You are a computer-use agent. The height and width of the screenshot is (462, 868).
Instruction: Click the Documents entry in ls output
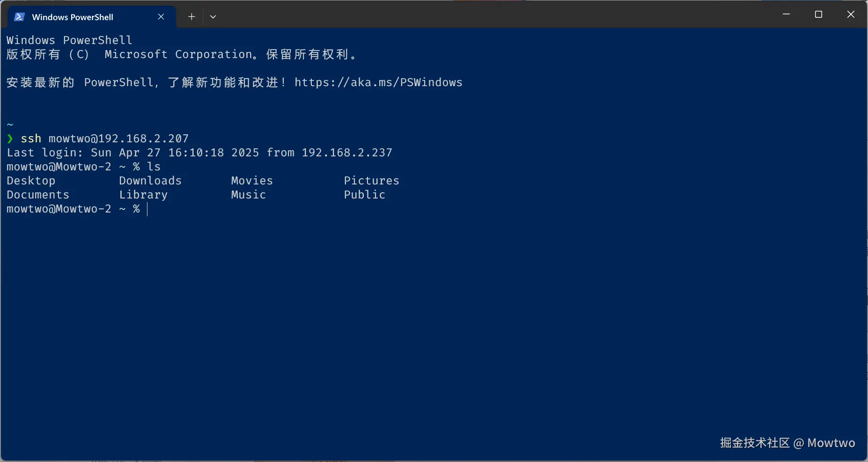click(x=38, y=195)
